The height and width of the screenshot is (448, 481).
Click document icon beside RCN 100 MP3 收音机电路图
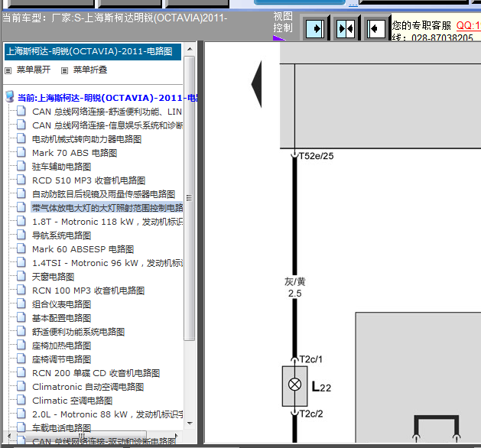tap(21, 290)
